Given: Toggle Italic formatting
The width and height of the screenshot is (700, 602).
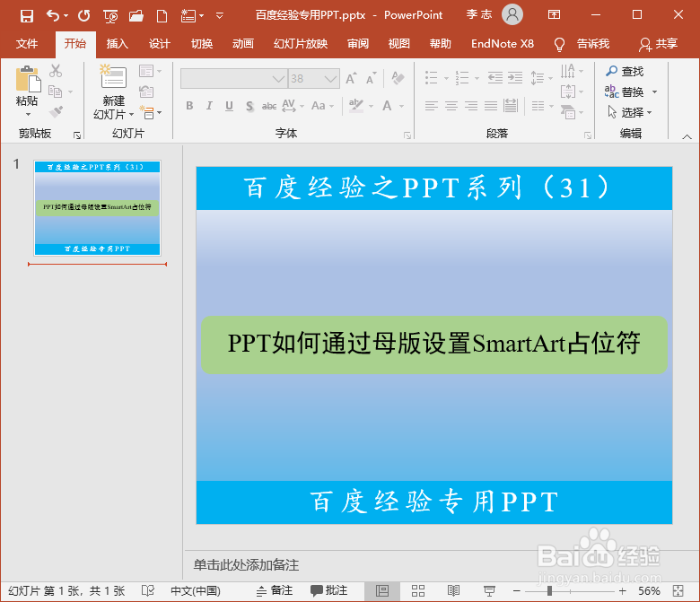Looking at the screenshot, I should click(209, 106).
